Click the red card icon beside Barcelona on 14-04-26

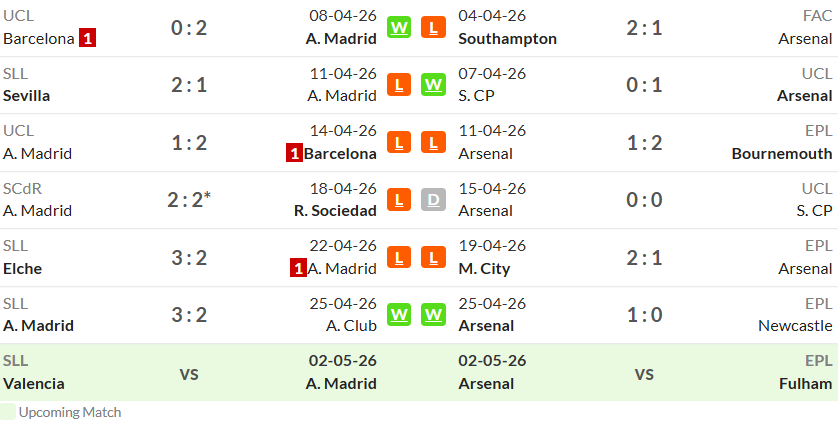[294, 153]
